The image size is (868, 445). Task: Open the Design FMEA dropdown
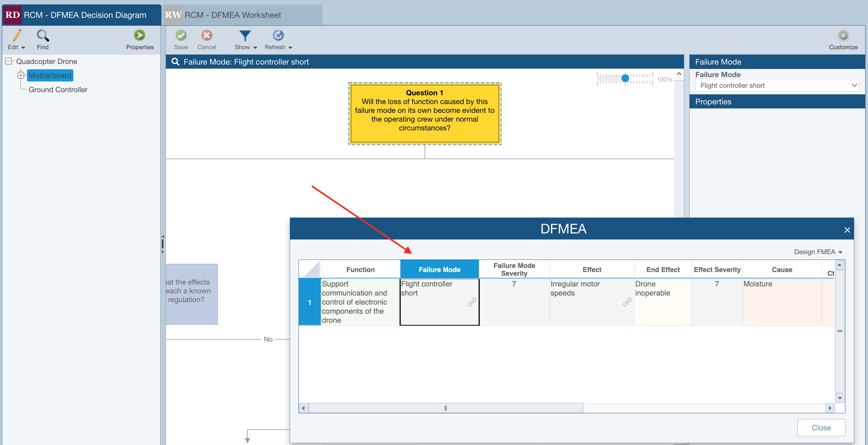(x=818, y=252)
